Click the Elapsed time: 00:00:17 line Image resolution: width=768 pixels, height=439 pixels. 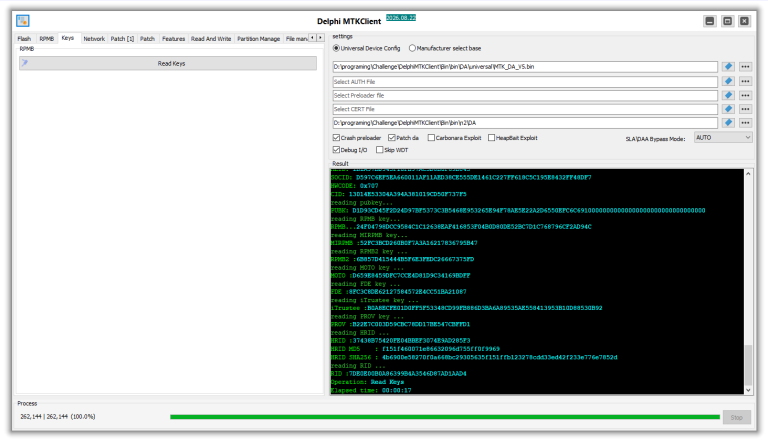point(371,390)
